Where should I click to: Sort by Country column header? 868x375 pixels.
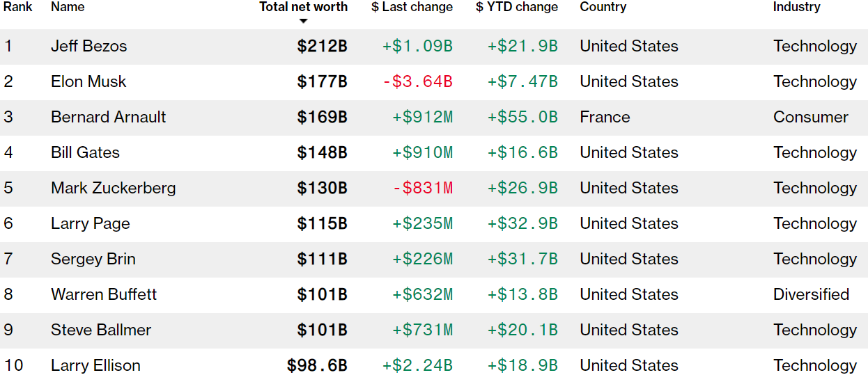(603, 7)
